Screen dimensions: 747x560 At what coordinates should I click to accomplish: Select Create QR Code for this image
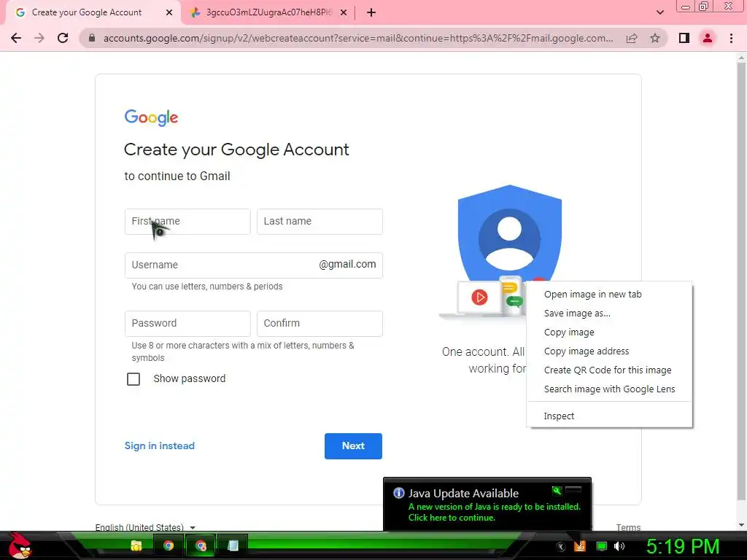point(609,370)
